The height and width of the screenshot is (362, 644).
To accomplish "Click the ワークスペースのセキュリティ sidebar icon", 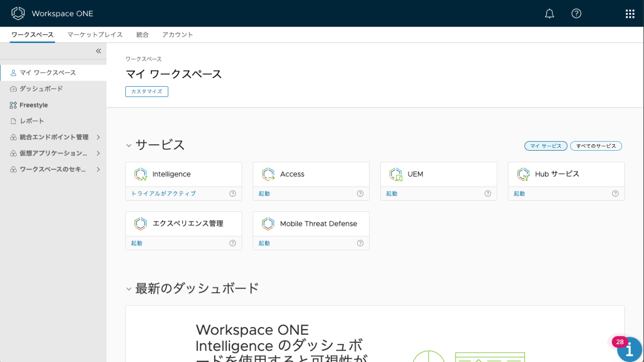I will pyautogui.click(x=13, y=169).
